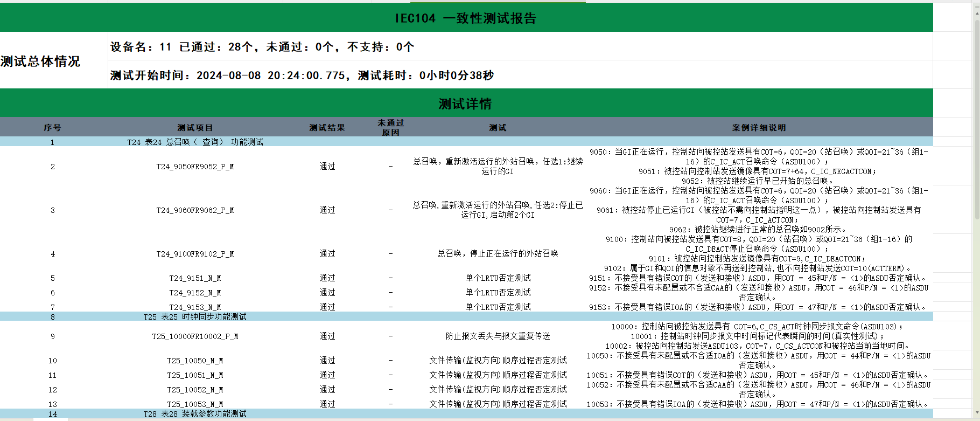The image size is (980, 421).
Task: Select the green 测试详情 section header
Action: (466, 103)
